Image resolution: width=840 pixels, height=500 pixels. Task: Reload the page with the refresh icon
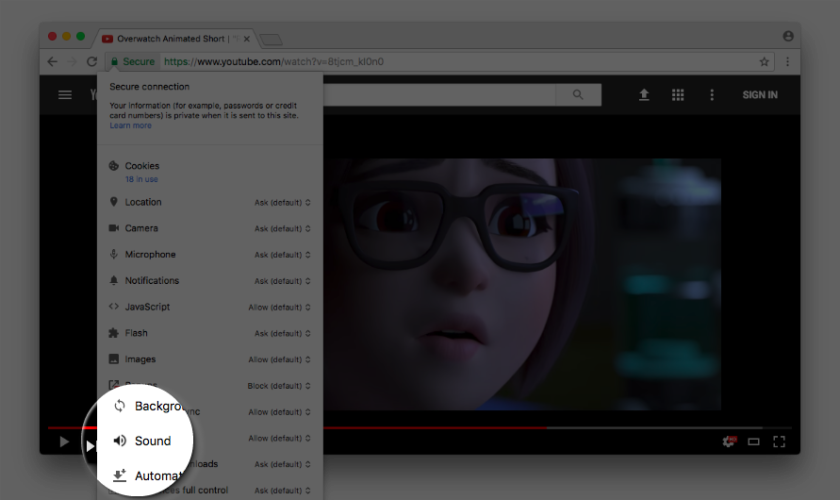92,62
